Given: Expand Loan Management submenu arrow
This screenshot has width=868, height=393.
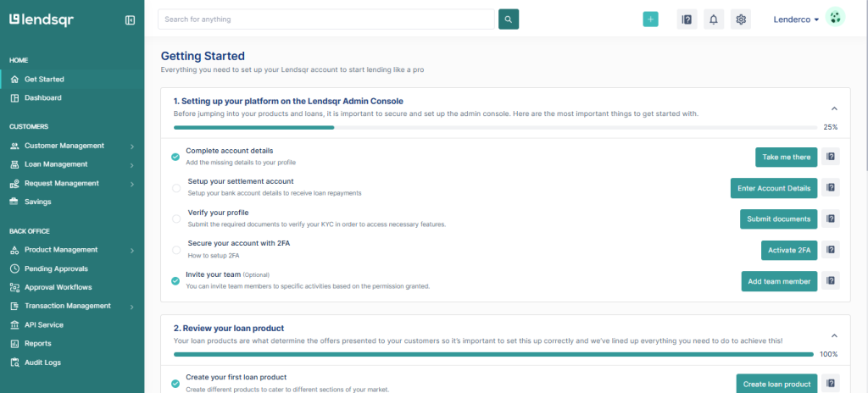Looking at the screenshot, I should tap(131, 165).
